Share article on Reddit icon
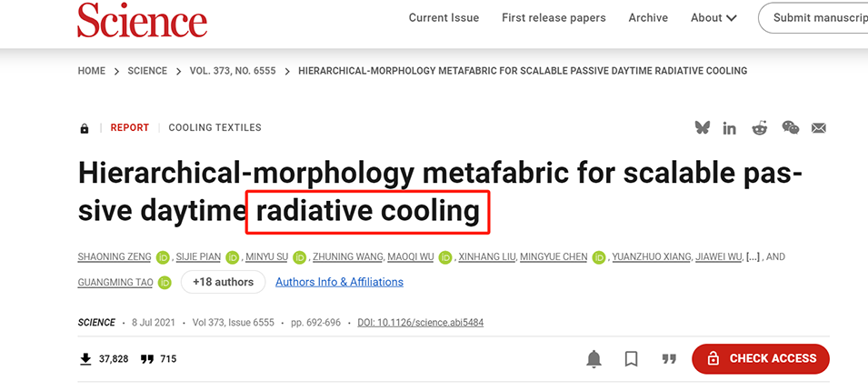The width and height of the screenshot is (868, 391). [x=760, y=128]
